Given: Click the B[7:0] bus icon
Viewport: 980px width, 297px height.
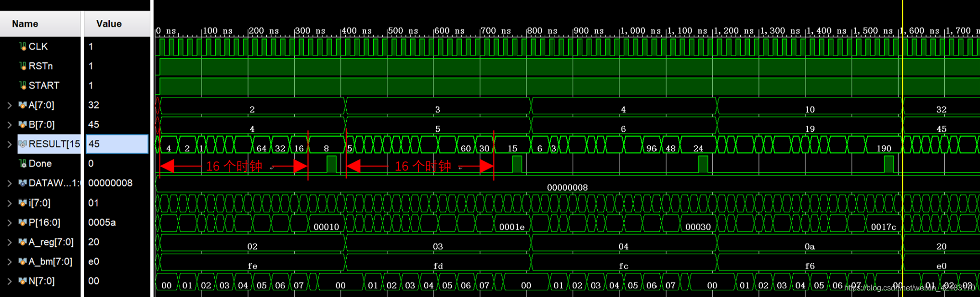Looking at the screenshot, I should click(x=23, y=124).
